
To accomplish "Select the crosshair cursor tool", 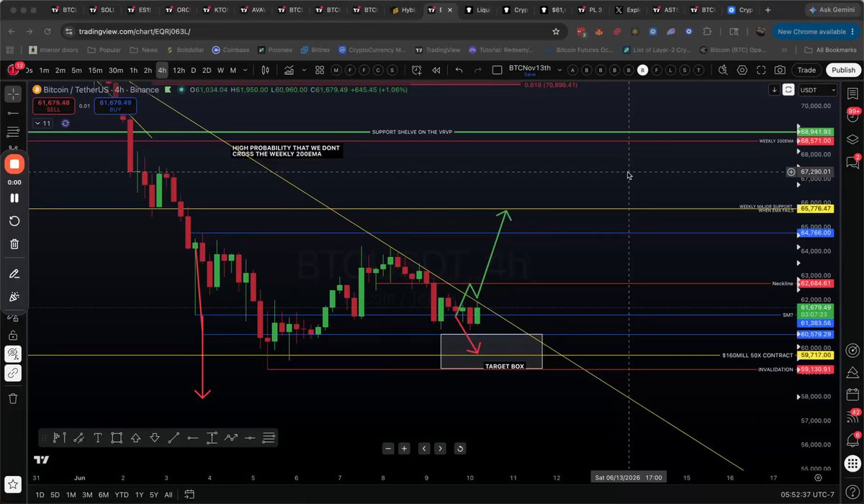I will [14, 94].
